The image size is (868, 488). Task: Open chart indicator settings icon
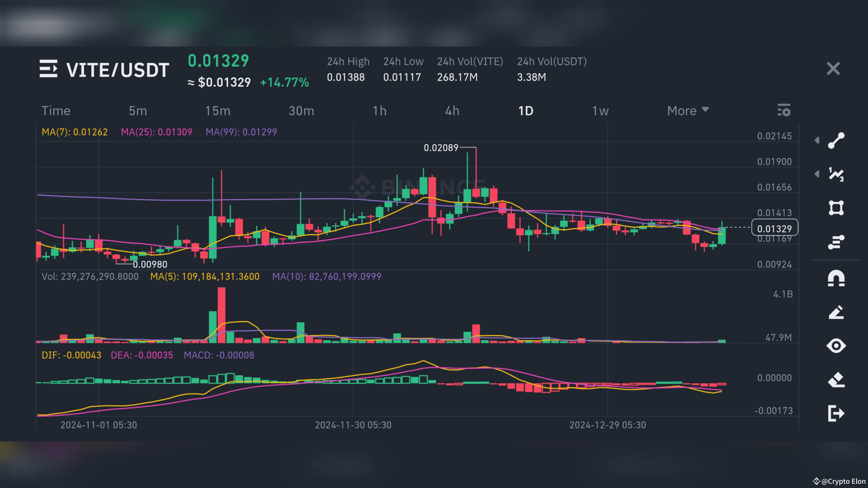point(784,110)
